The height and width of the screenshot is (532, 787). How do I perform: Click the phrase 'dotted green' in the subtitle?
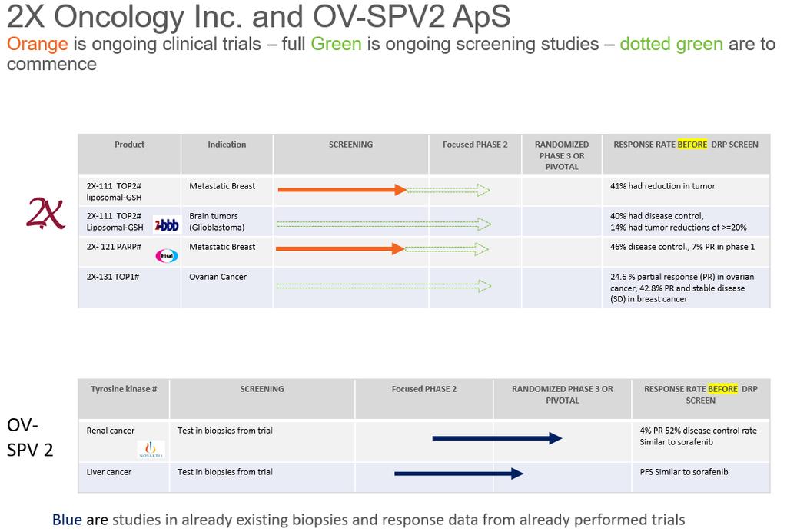click(x=672, y=44)
